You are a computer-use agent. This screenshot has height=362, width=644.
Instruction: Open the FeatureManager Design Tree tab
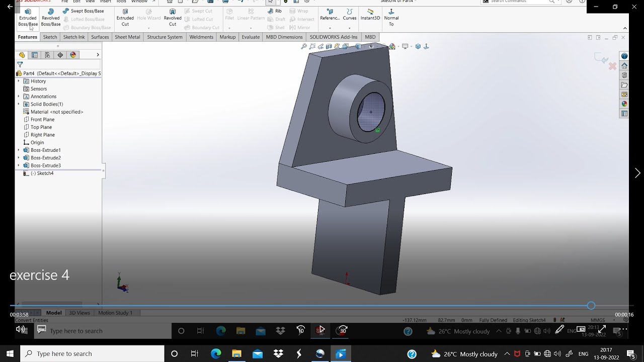22,55
